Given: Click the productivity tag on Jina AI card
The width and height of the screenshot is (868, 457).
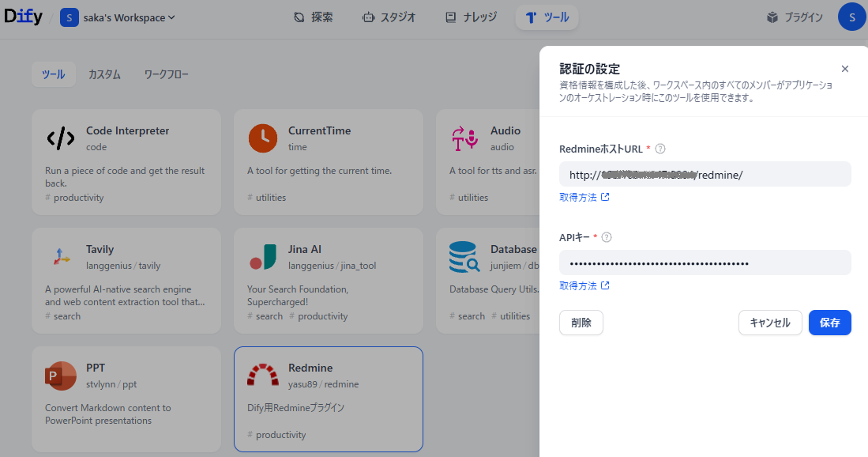Looking at the screenshot, I should coord(319,316).
